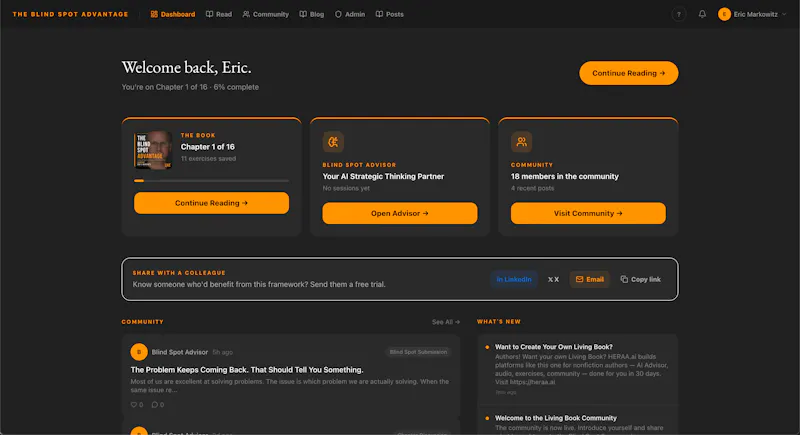Click "11 exercises saved" text

(x=208, y=159)
